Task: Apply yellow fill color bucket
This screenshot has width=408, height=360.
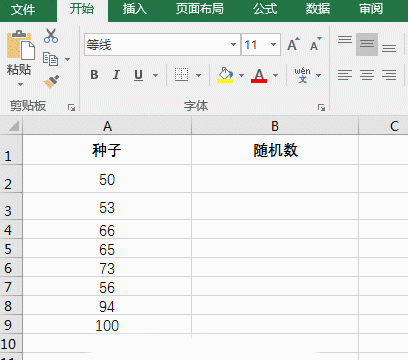Action: pyautogui.click(x=225, y=75)
